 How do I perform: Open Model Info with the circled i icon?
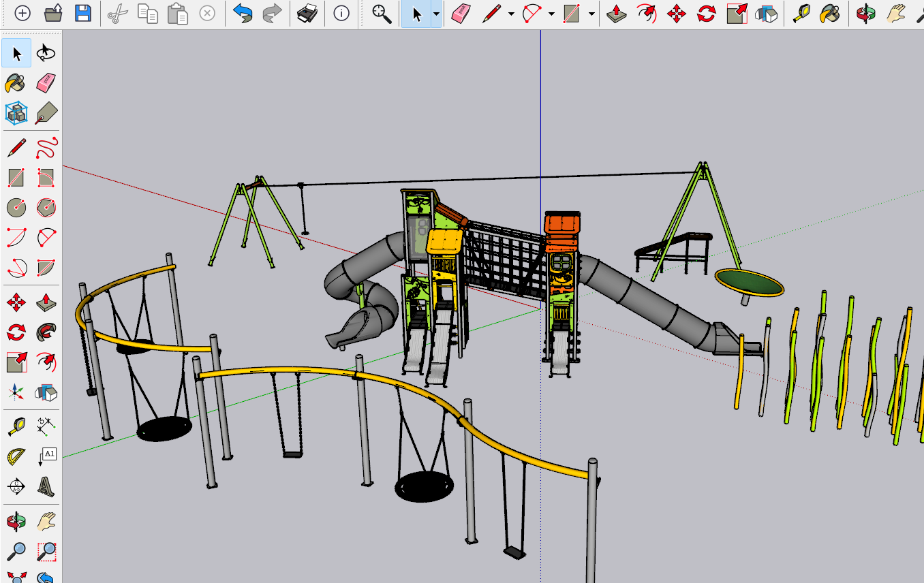(341, 14)
